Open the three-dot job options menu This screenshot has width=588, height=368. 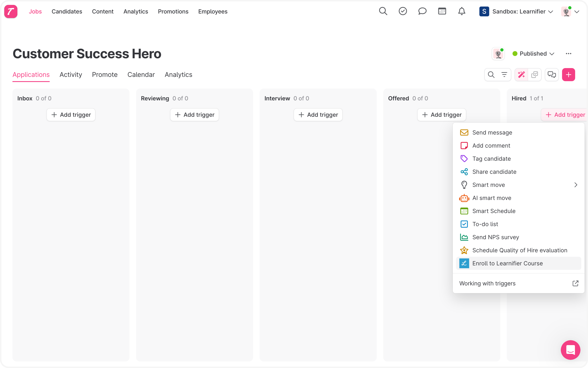click(569, 54)
